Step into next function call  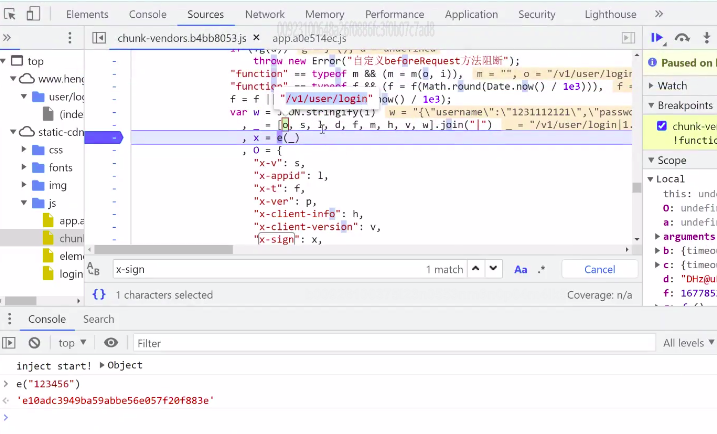point(707,38)
